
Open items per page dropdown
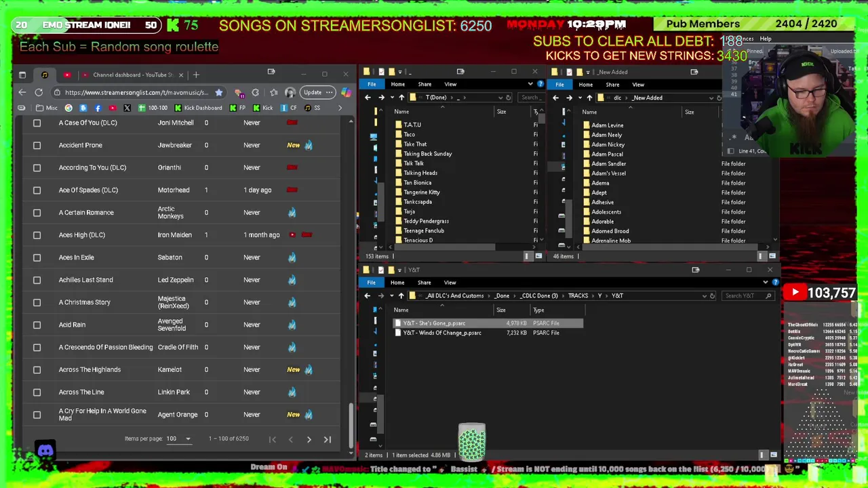click(179, 439)
